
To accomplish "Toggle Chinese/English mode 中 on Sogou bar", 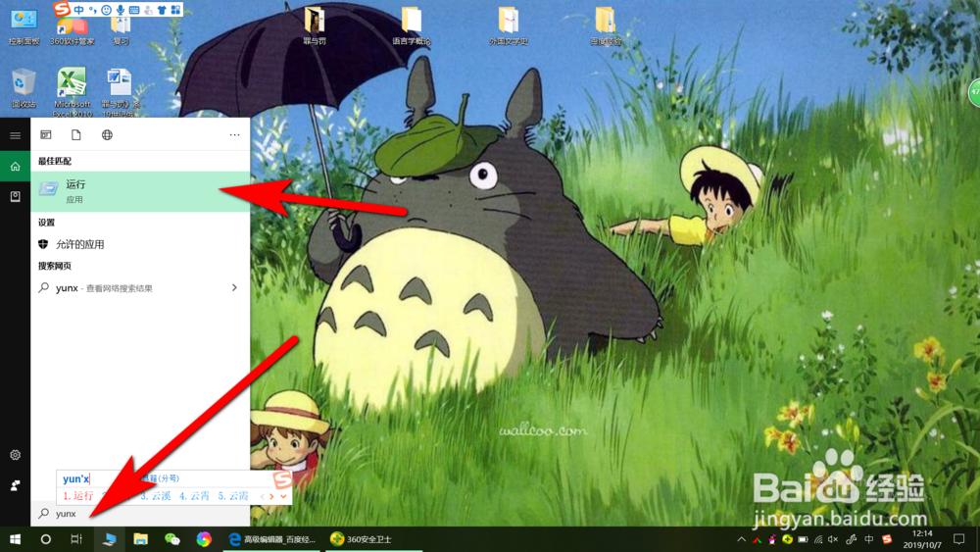I will coord(78,10).
